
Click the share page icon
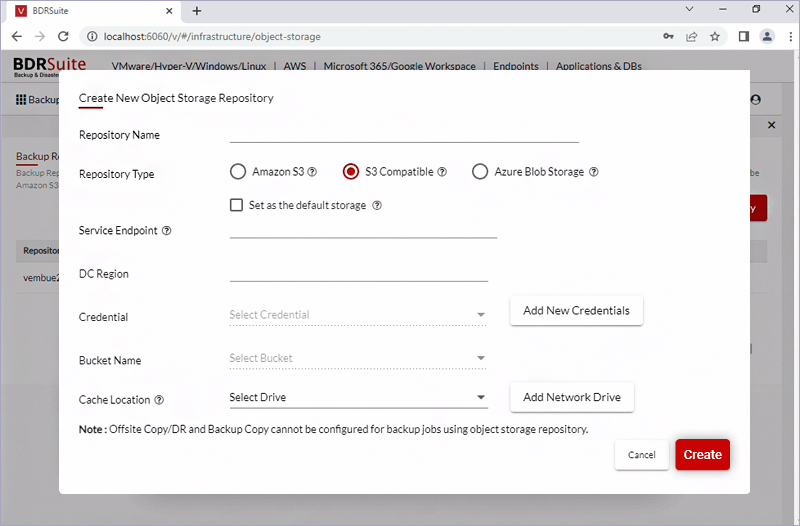pyautogui.click(x=692, y=36)
